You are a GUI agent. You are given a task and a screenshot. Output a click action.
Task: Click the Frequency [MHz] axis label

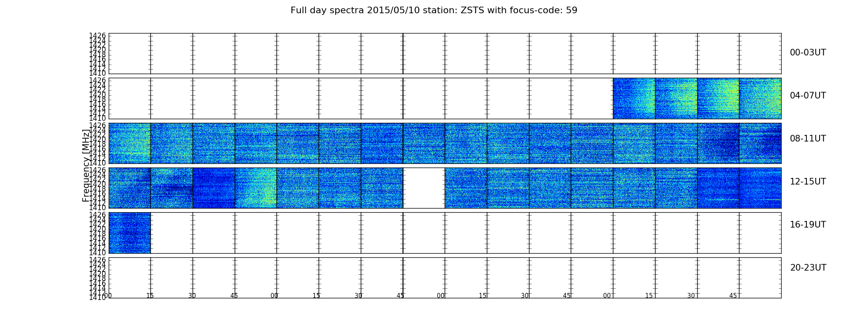(86, 165)
